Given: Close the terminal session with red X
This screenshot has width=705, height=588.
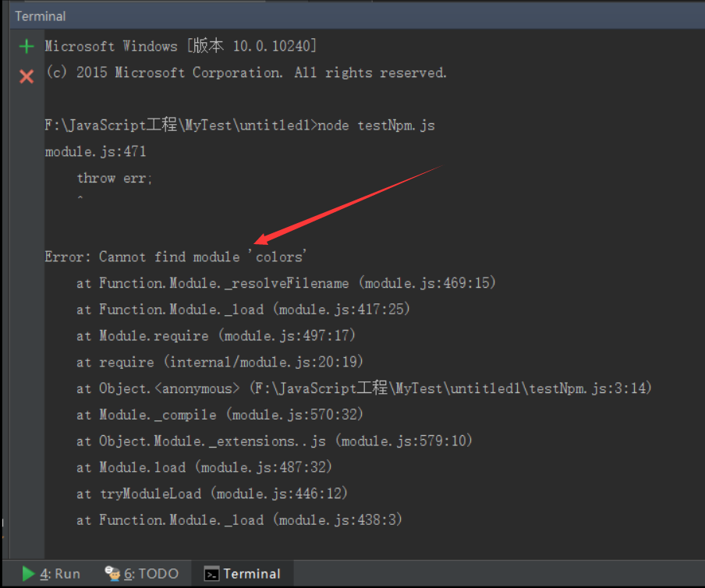Looking at the screenshot, I should [27, 76].
